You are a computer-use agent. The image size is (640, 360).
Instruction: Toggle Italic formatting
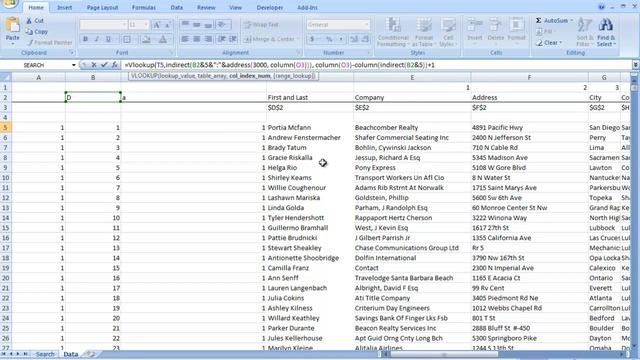tap(97, 39)
